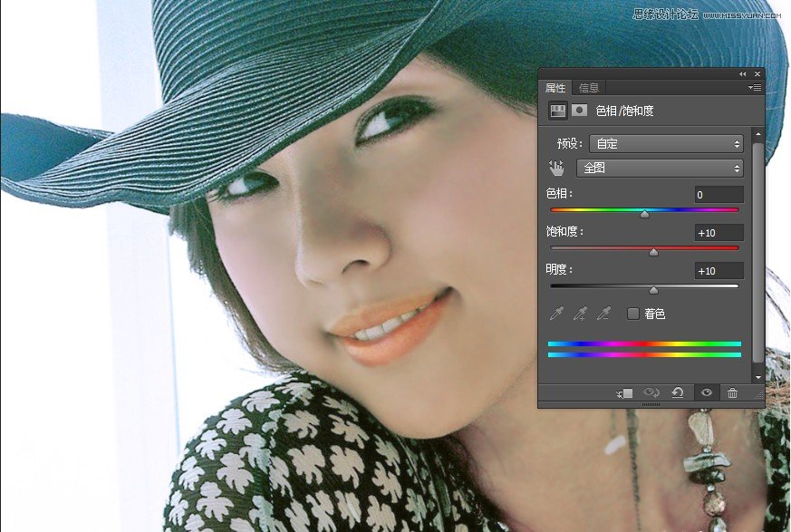Viewport: 791px width, 532px height.
Task: Click the view-previous-state eye icon
Action: click(651, 392)
